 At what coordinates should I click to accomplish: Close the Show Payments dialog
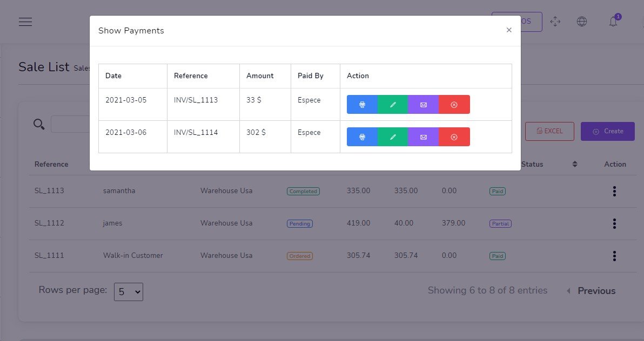[509, 30]
